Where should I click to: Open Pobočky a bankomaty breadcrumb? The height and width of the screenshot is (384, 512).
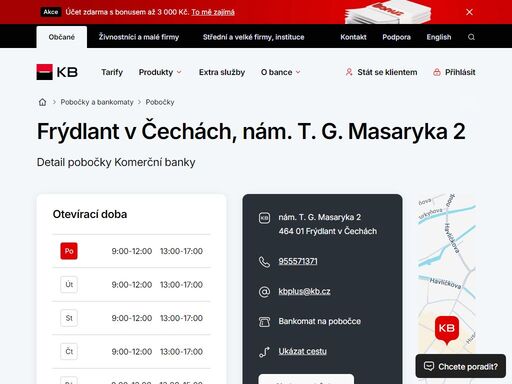pyautogui.click(x=97, y=102)
